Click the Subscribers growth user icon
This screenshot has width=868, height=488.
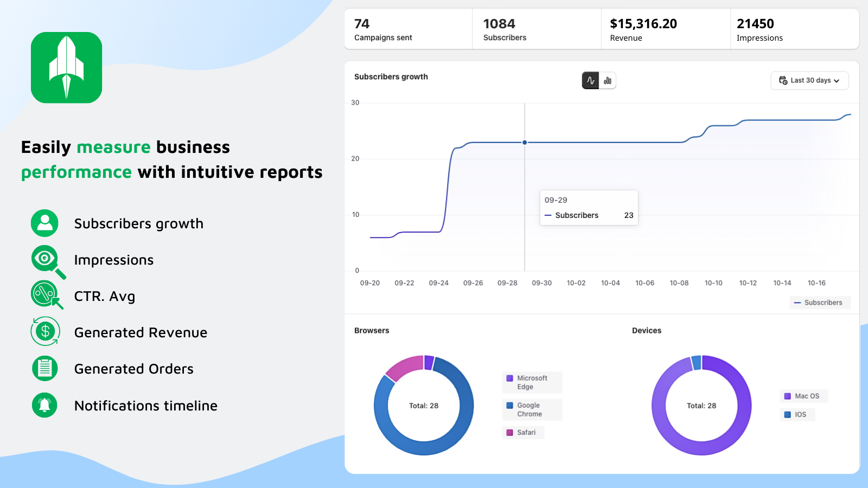point(44,223)
